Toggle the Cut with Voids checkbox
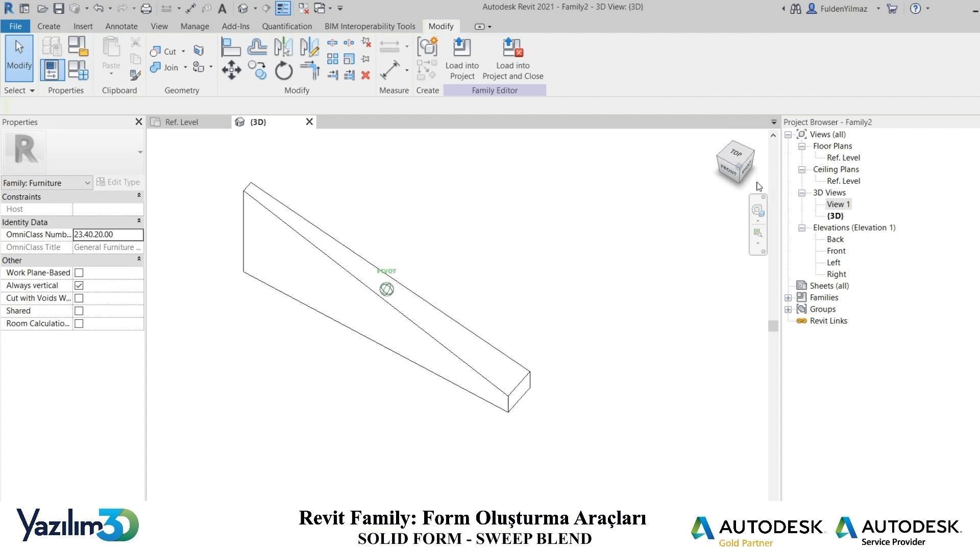Screen dimensions: 980x551 (x=79, y=298)
